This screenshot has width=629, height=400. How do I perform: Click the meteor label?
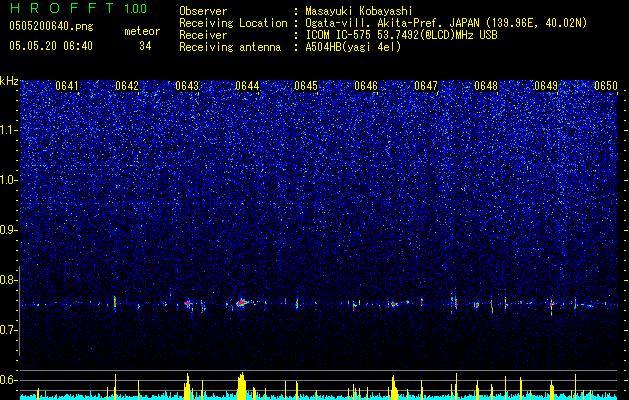tap(142, 31)
